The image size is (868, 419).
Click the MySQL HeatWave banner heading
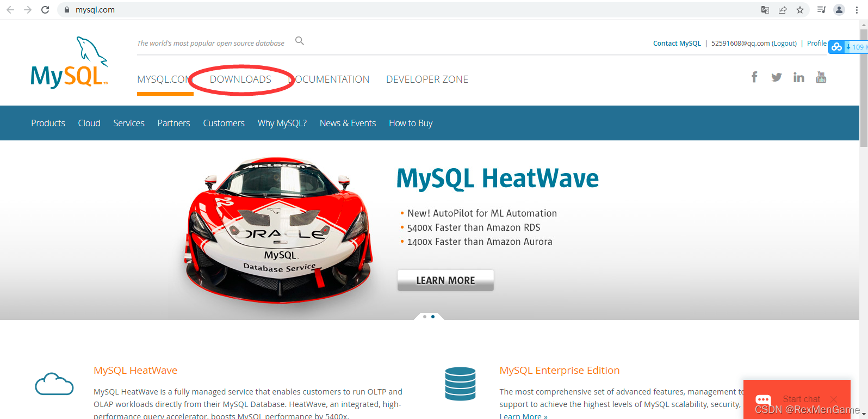(x=497, y=178)
